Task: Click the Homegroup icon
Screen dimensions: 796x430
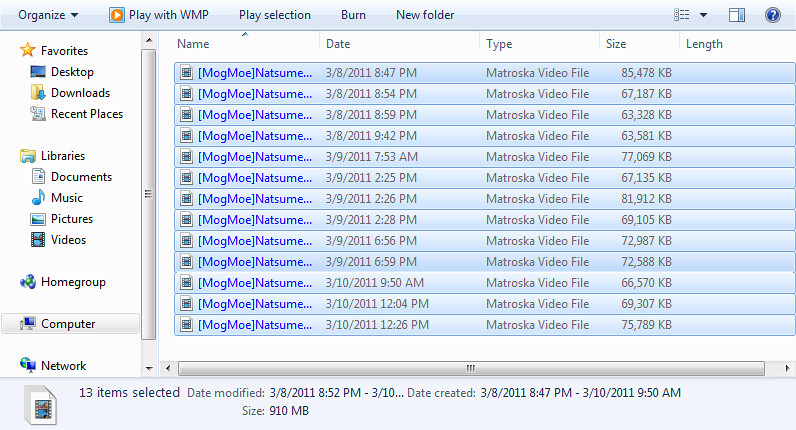Action: point(27,282)
